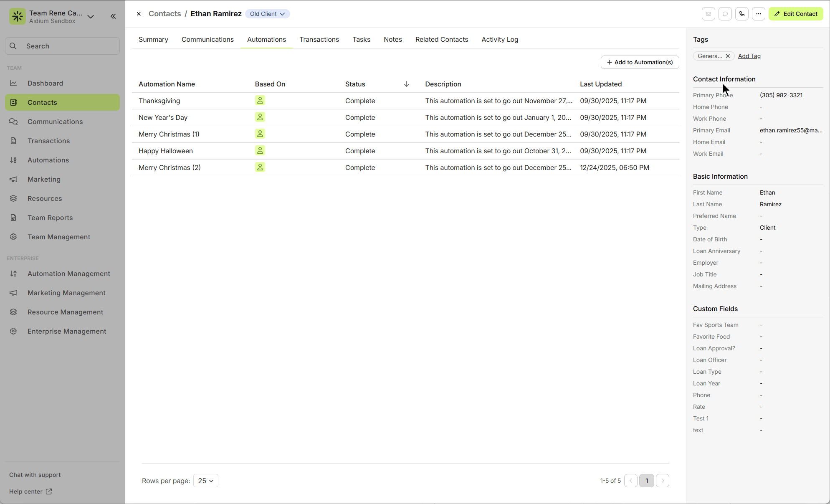Sort by Status using arrow icon
Screen dimensions: 830x504
pyautogui.click(x=407, y=84)
